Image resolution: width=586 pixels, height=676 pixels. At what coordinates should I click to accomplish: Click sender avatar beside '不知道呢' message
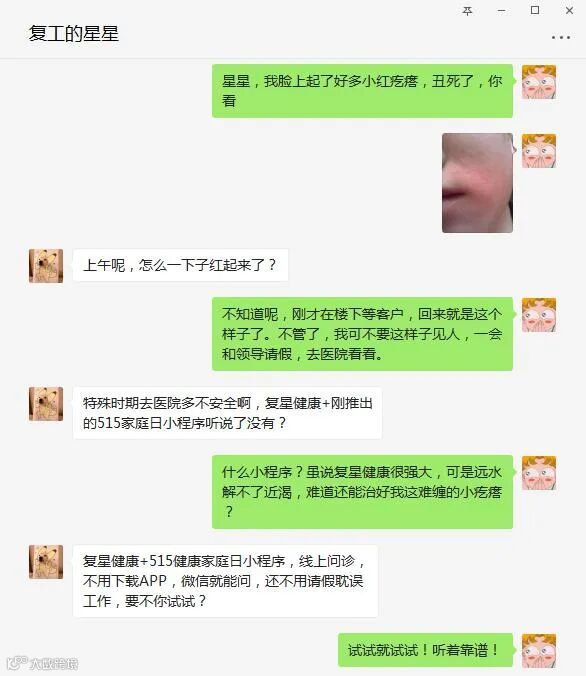[x=539, y=315]
